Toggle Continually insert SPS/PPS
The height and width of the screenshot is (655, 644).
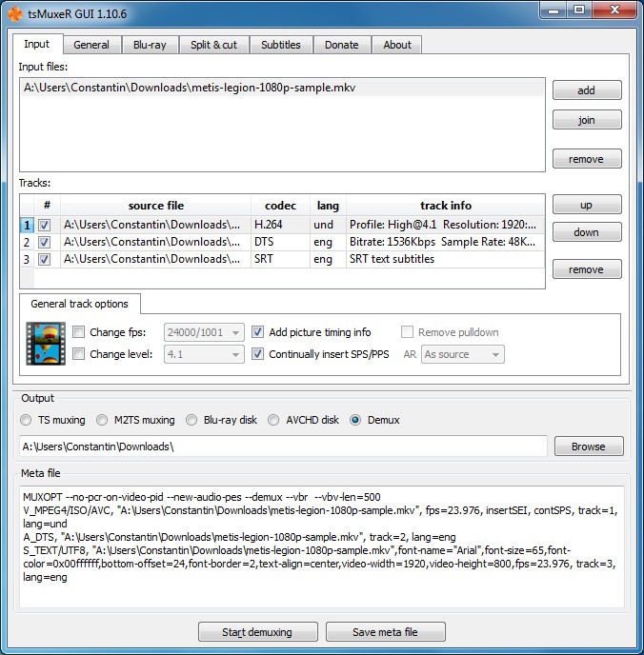click(257, 354)
